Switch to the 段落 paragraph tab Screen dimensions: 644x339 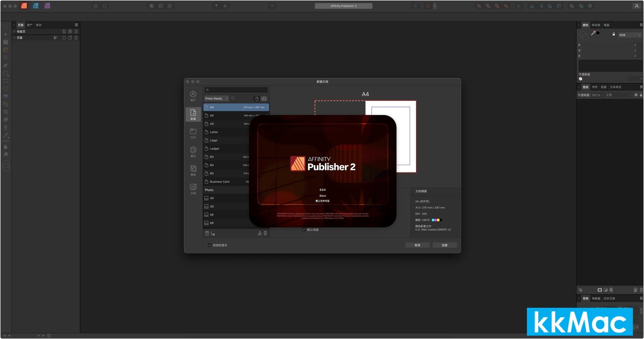pyautogui.click(x=603, y=87)
